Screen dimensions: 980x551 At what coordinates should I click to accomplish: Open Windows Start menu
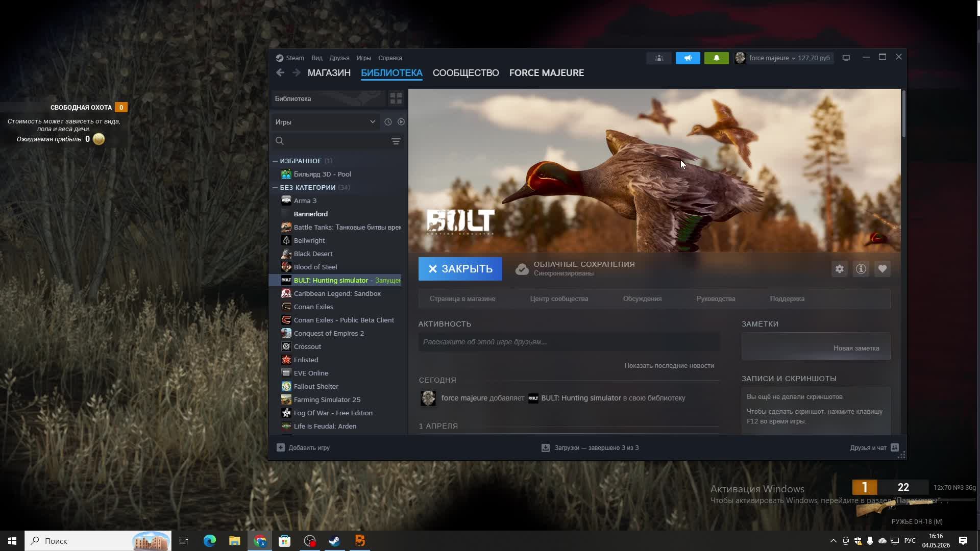(x=12, y=541)
